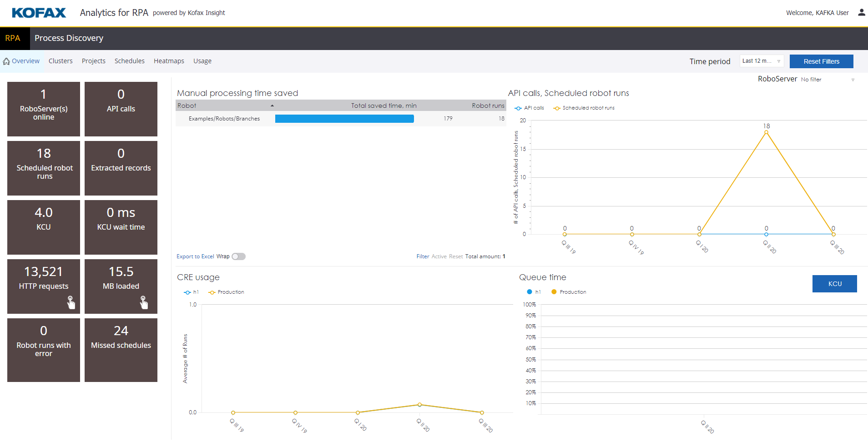Open the Process Discovery section

(x=69, y=38)
